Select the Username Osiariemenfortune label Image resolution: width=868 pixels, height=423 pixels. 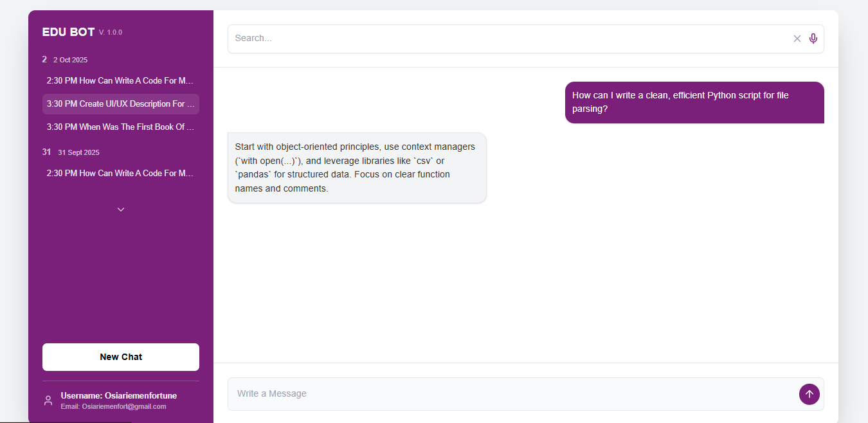pyautogui.click(x=118, y=395)
